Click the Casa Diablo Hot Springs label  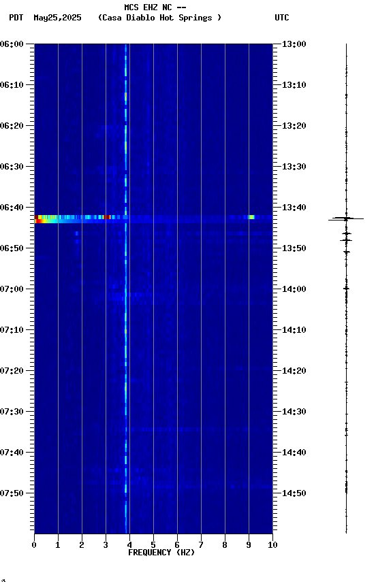tap(159, 18)
